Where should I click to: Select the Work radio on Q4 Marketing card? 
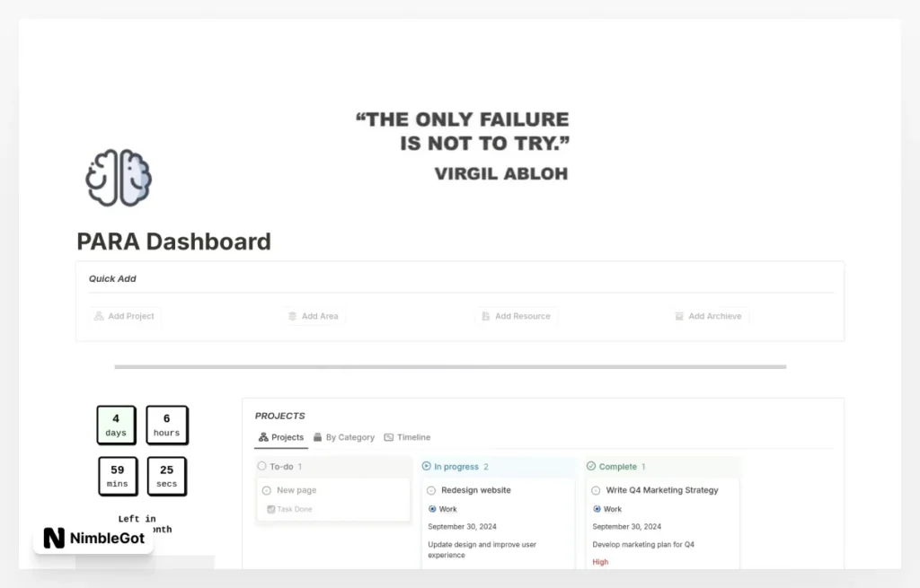click(x=596, y=509)
